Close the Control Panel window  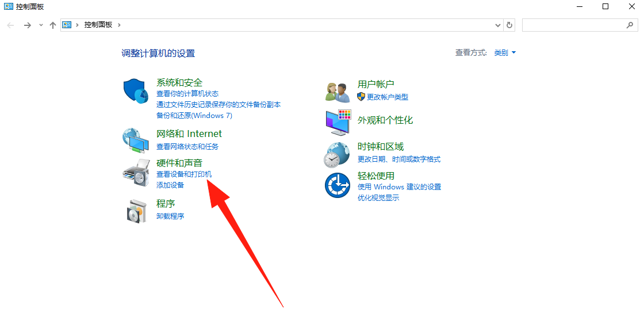[632, 6]
